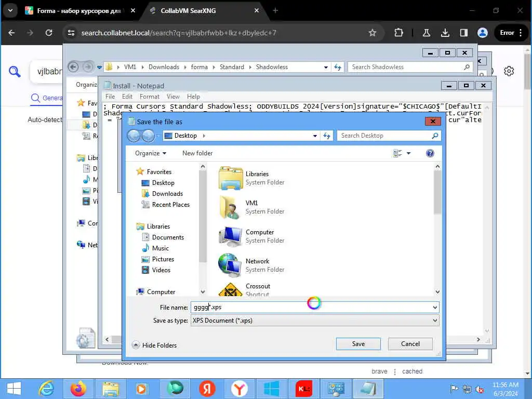Click change view icon in save dialog
The width and height of the screenshot is (532, 399).
[x=397, y=153]
